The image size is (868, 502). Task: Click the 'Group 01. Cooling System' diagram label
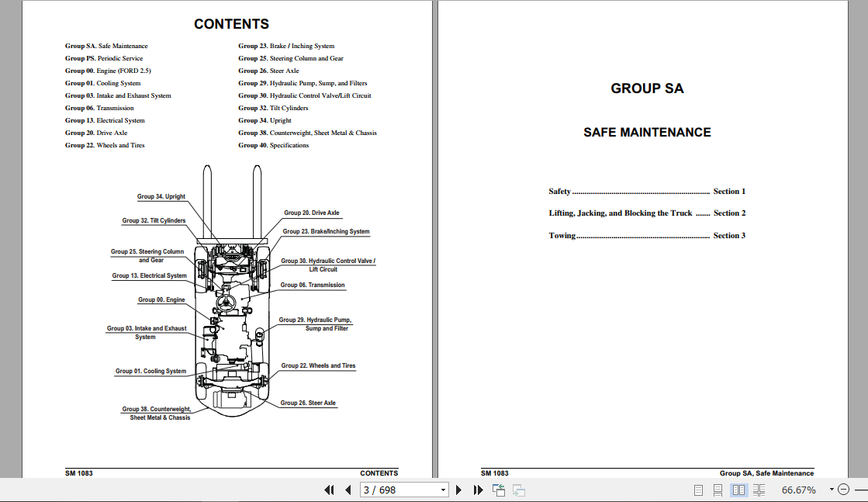click(150, 372)
